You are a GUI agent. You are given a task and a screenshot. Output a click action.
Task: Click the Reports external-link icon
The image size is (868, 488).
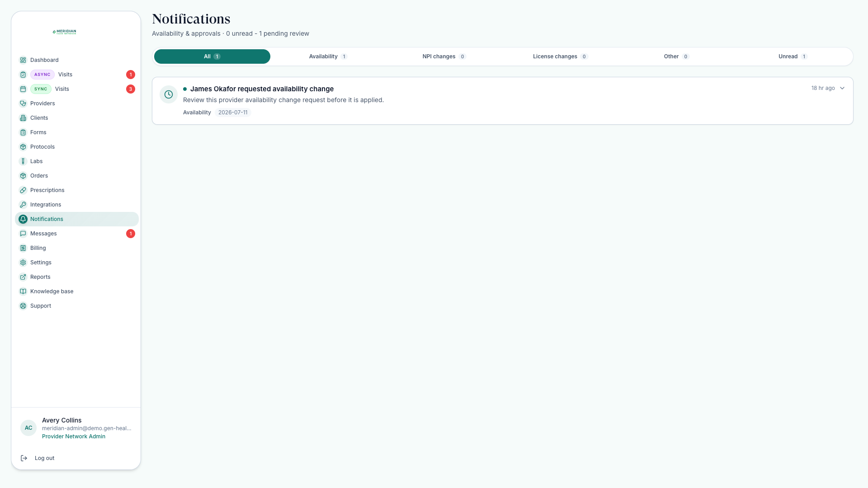tap(23, 277)
